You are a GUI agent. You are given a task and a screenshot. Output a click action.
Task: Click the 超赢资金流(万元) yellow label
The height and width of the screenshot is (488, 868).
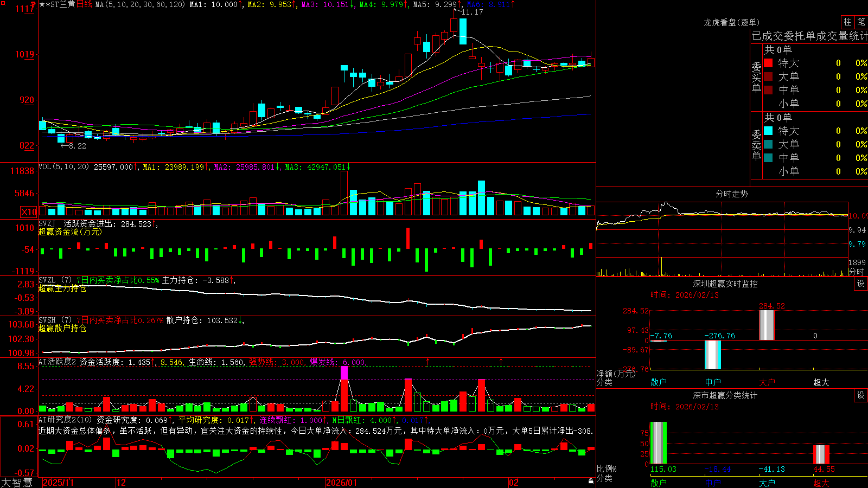pos(70,232)
